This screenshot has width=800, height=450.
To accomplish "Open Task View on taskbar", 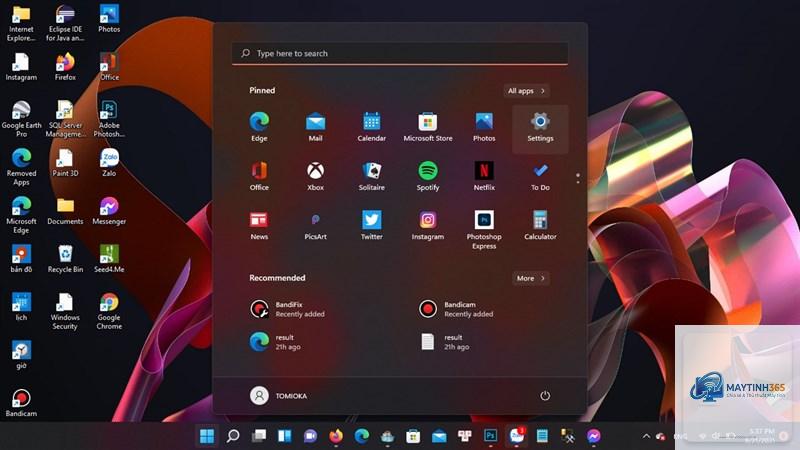I will [259, 436].
